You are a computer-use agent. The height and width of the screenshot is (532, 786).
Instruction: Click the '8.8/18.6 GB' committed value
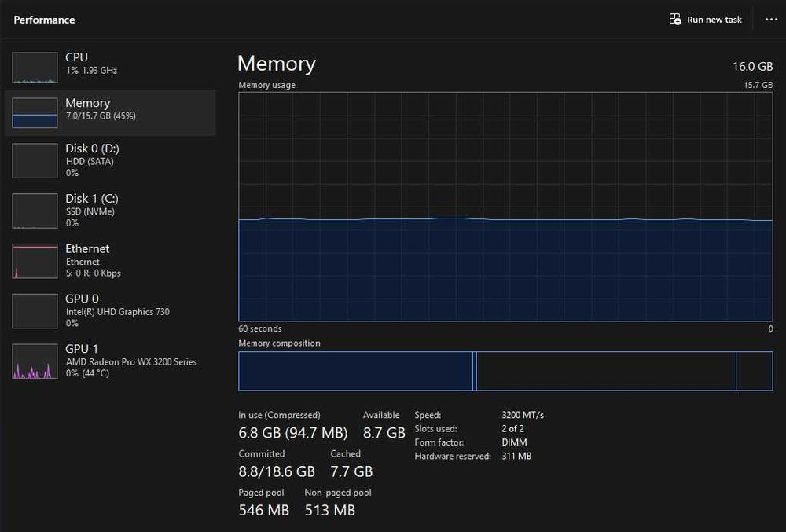click(x=277, y=471)
